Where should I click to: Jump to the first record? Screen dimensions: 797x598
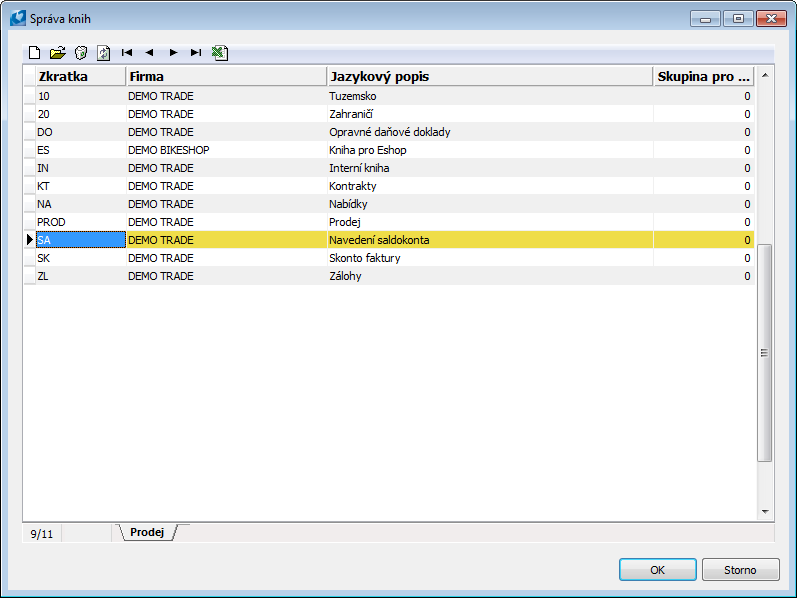coord(127,52)
